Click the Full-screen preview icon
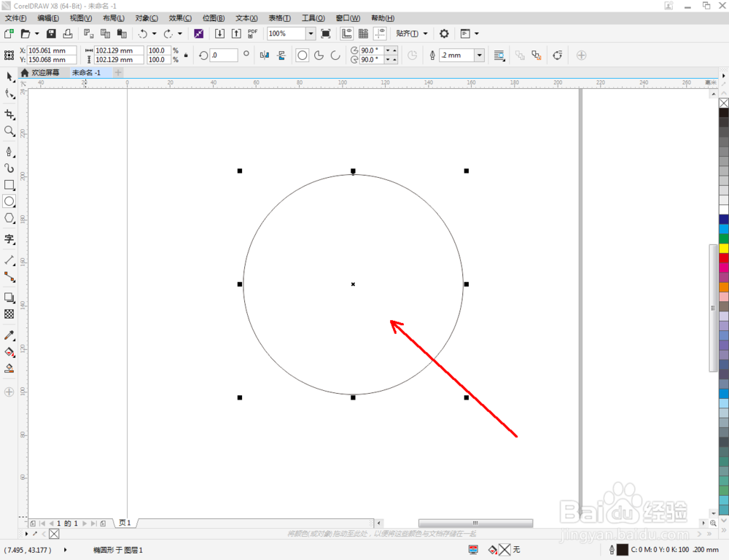This screenshot has width=729, height=560. point(326,34)
